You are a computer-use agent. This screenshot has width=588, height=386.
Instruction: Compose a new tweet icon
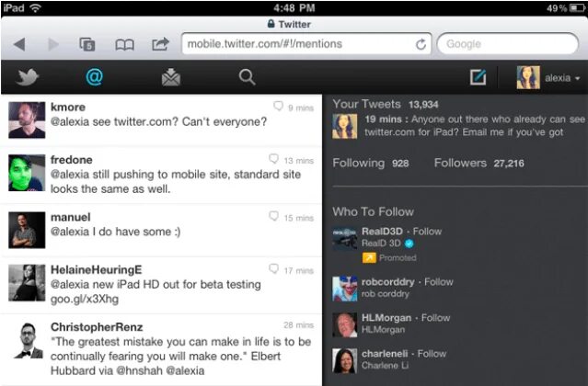click(478, 77)
